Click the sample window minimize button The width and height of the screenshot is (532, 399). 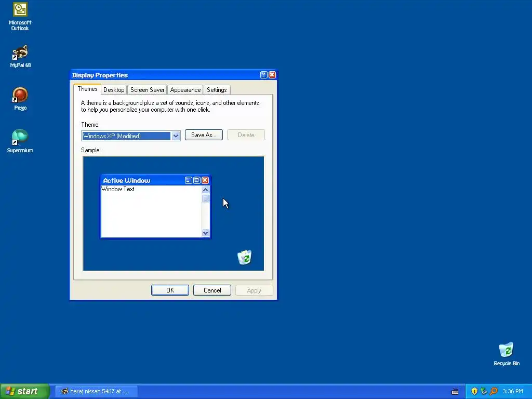188,180
